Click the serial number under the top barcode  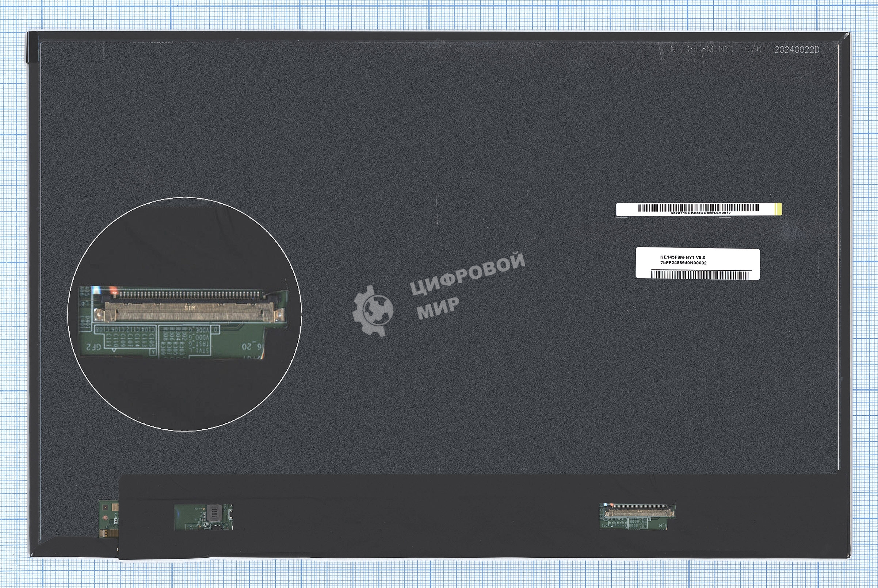[x=700, y=213]
